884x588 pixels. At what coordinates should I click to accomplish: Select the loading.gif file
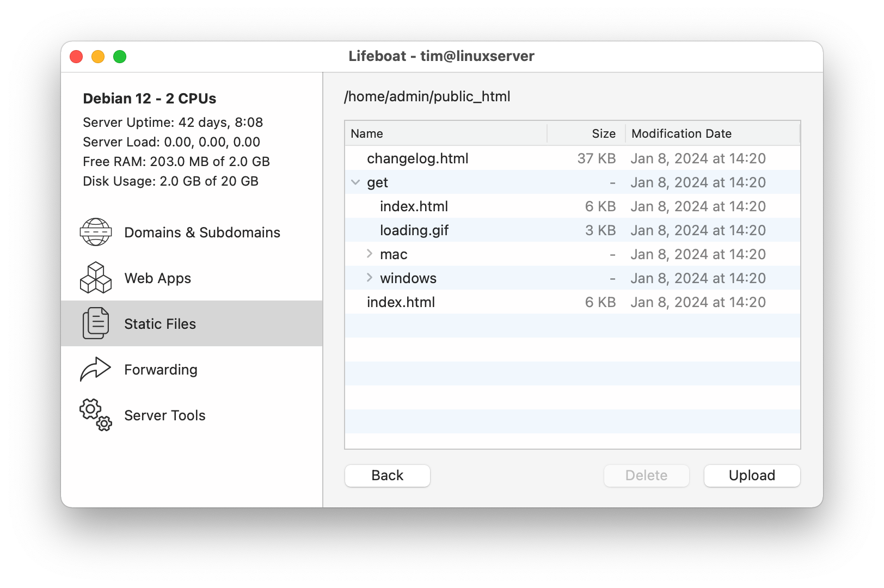pos(414,230)
